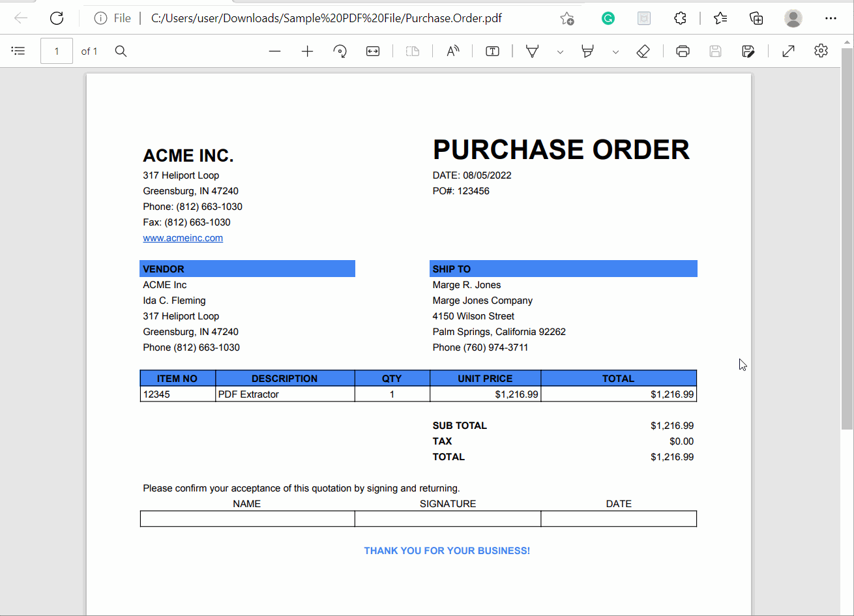Viewport: 854px width, 616px height.
Task: Click the DESCRIPTION column header
Action: tap(285, 378)
